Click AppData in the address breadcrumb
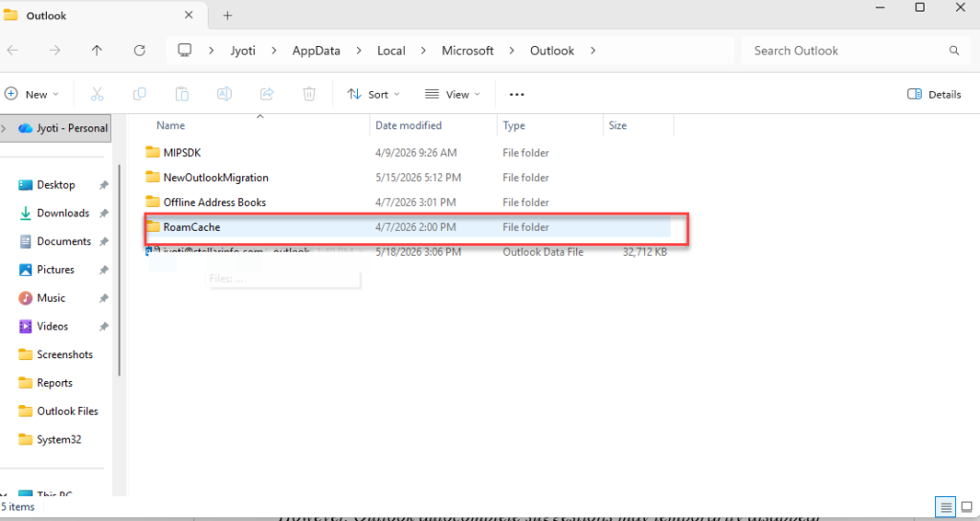 (x=316, y=51)
